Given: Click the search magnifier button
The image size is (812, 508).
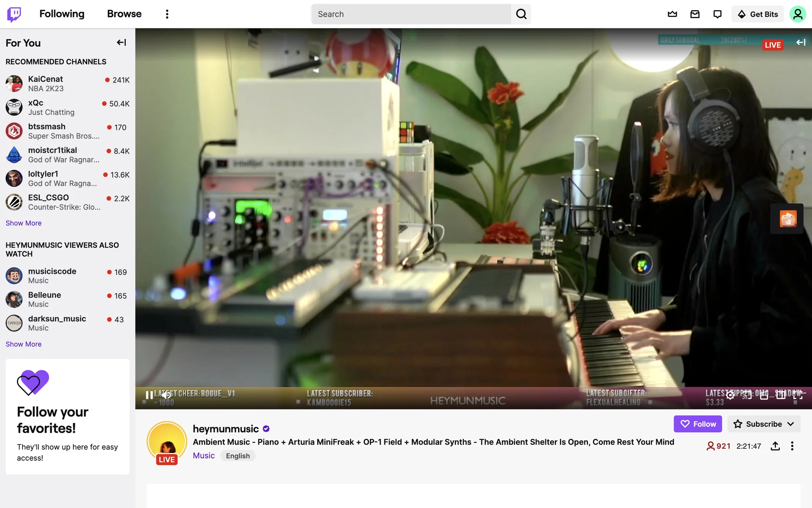Looking at the screenshot, I should 521,14.
